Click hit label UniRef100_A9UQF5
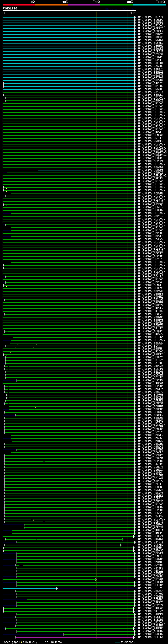This screenshot has height=644, width=168. (151, 355)
